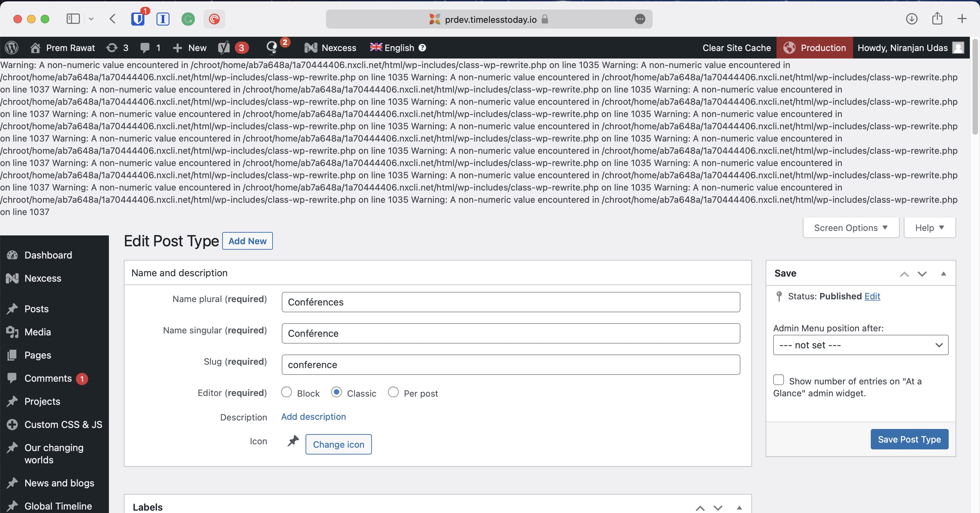Click the Safari share icon
Screen dimensions: 980x513
pyautogui.click(x=937, y=19)
